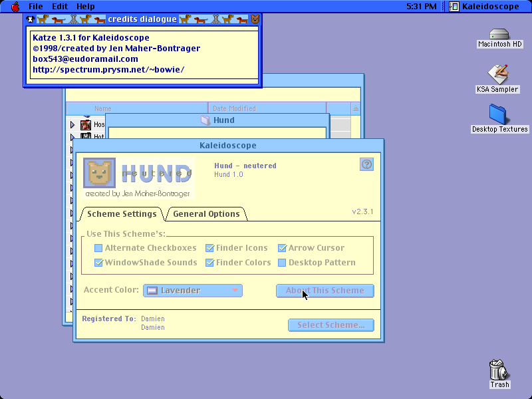Click the "Use This Scheme's:" group label
The image size is (532, 399).
[126, 234]
